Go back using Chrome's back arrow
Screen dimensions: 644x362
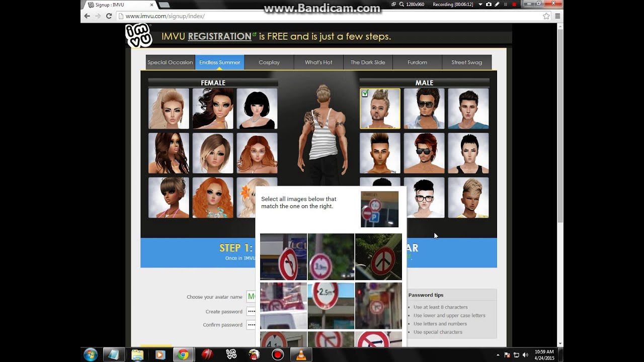pyautogui.click(x=87, y=16)
